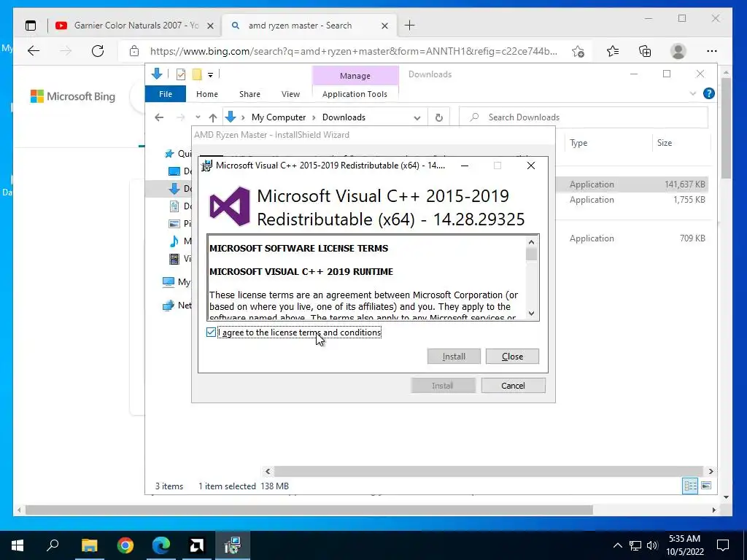Launch Google Chrome from the taskbar

(x=125, y=545)
